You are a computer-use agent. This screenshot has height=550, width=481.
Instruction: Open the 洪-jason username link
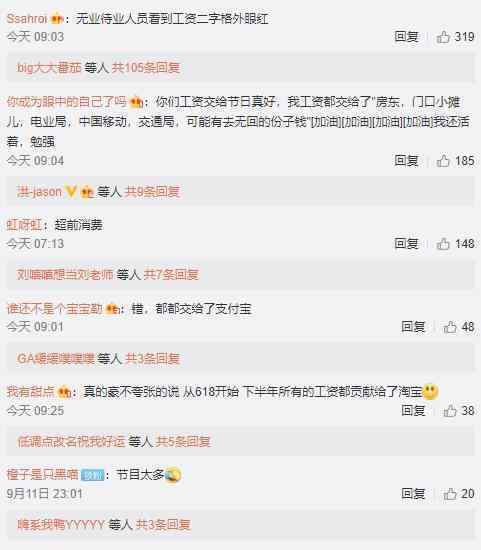click(39, 192)
